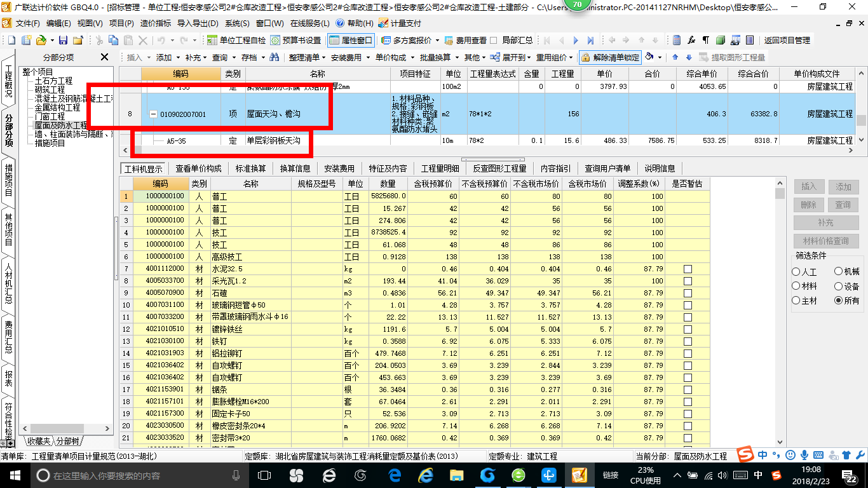Click the Windows Start button

tap(14, 475)
